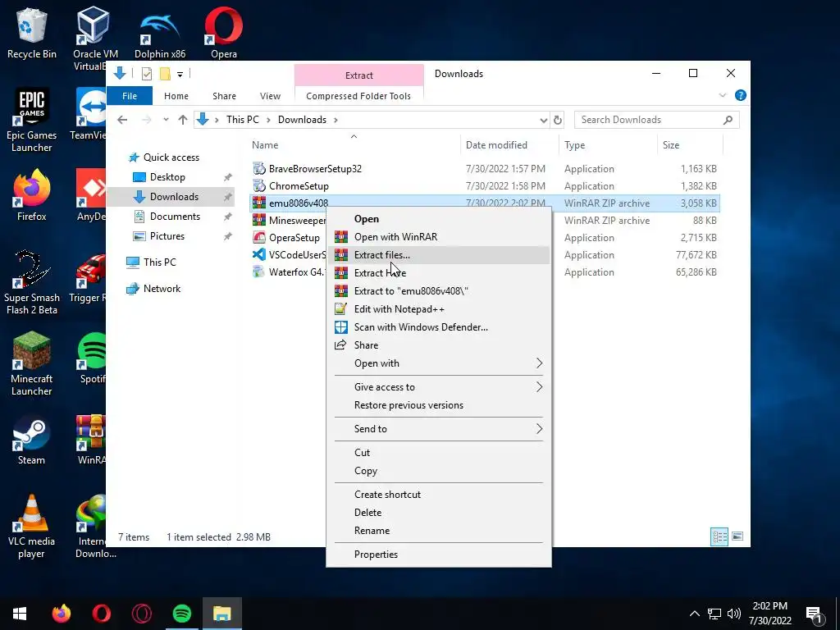Viewport: 840px width, 630px height.
Task: Click Properties in the context menu
Action: point(439,555)
